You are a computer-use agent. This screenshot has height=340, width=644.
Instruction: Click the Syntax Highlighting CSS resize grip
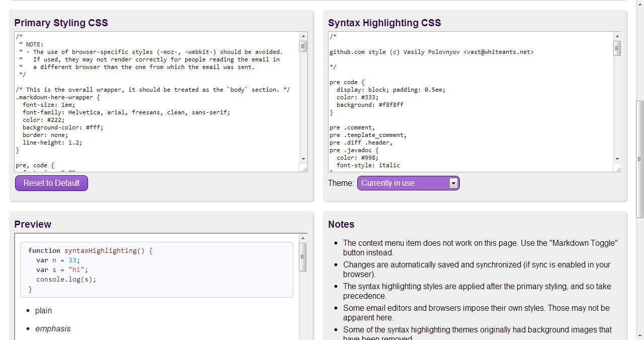618,169
